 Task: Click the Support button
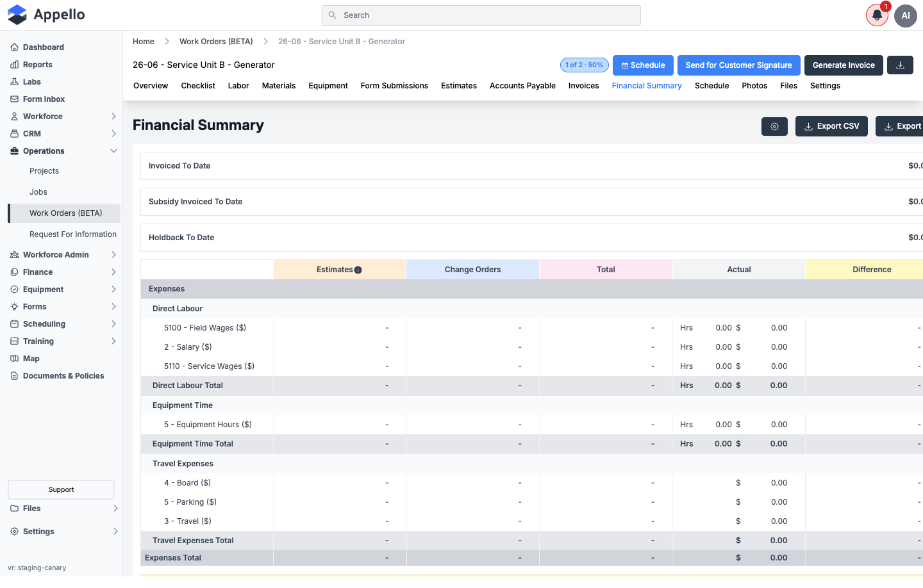coord(61,489)
